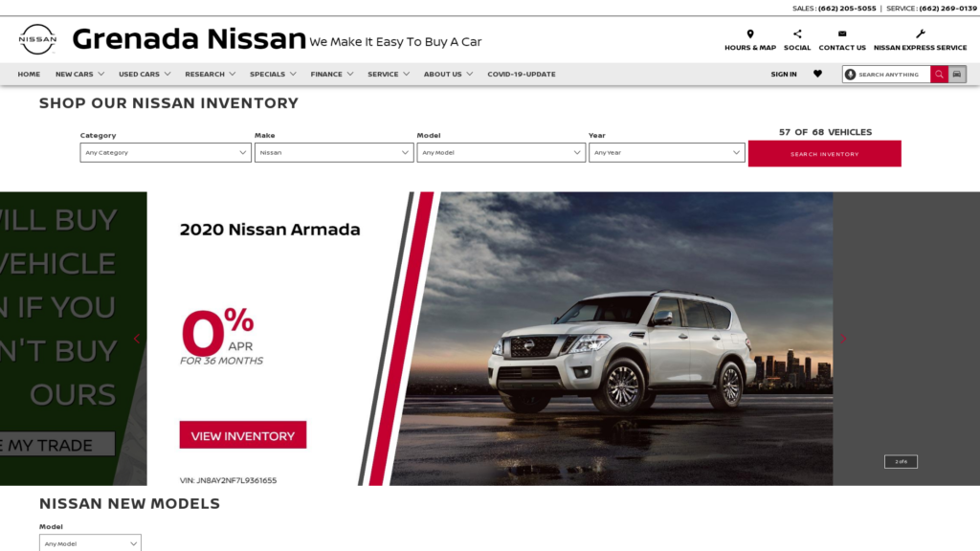This screenshot has height=551, width=980.
Task: Go to previous carousel slide arrow
Action: pyautogui.click(x=137, y=339)
